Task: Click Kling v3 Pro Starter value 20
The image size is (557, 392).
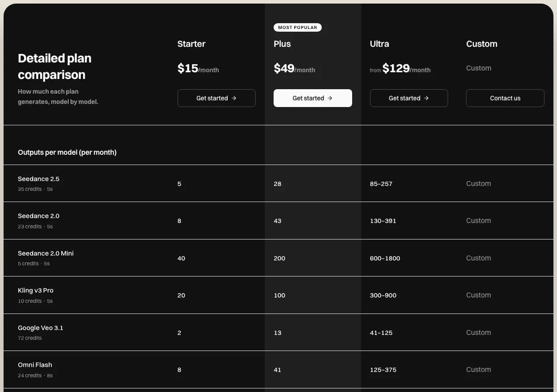Action: coord(181,295)
